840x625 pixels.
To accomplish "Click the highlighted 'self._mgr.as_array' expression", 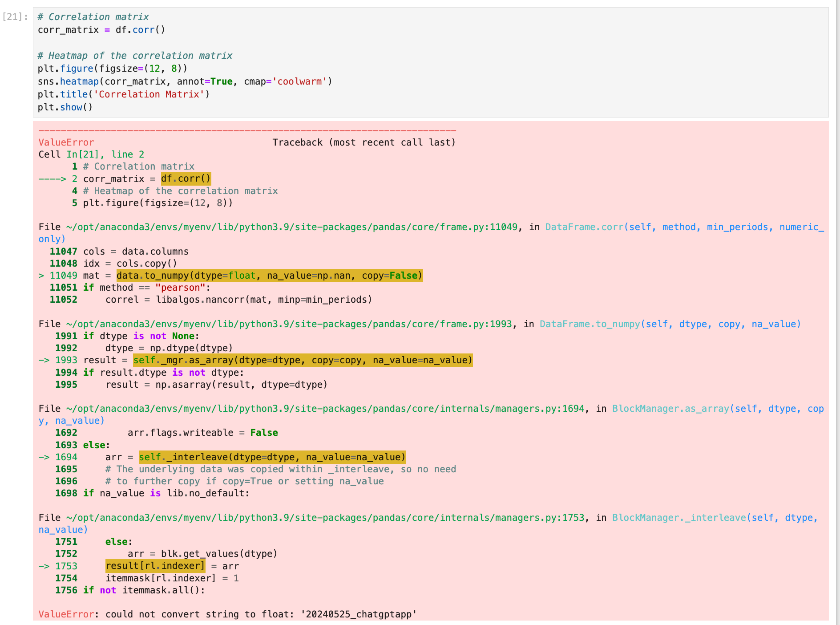I will (x=303, y=360).
